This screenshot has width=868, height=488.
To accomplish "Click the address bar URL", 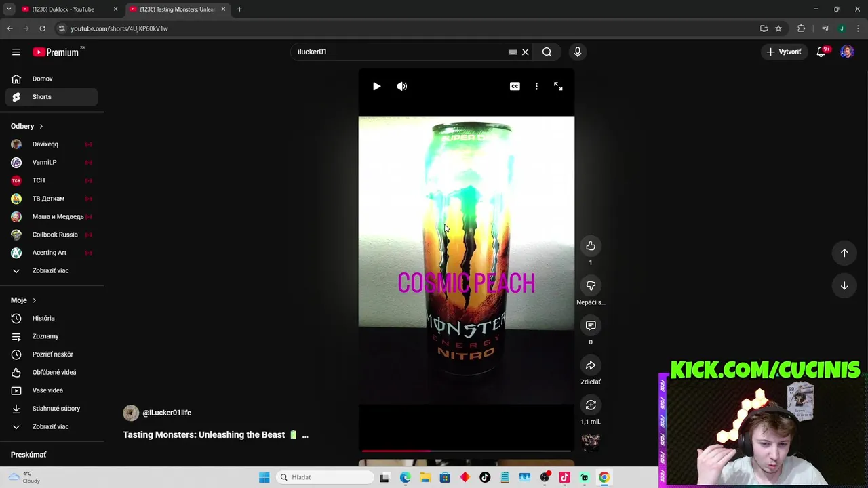I will pyautogui.click(x=119, y=28).
